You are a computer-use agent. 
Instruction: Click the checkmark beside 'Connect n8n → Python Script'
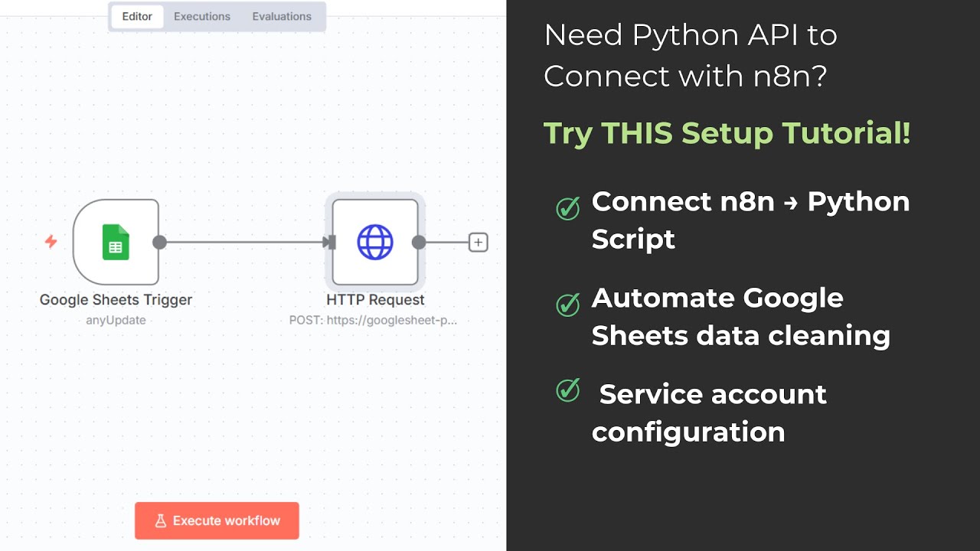(x=567, y=207)
